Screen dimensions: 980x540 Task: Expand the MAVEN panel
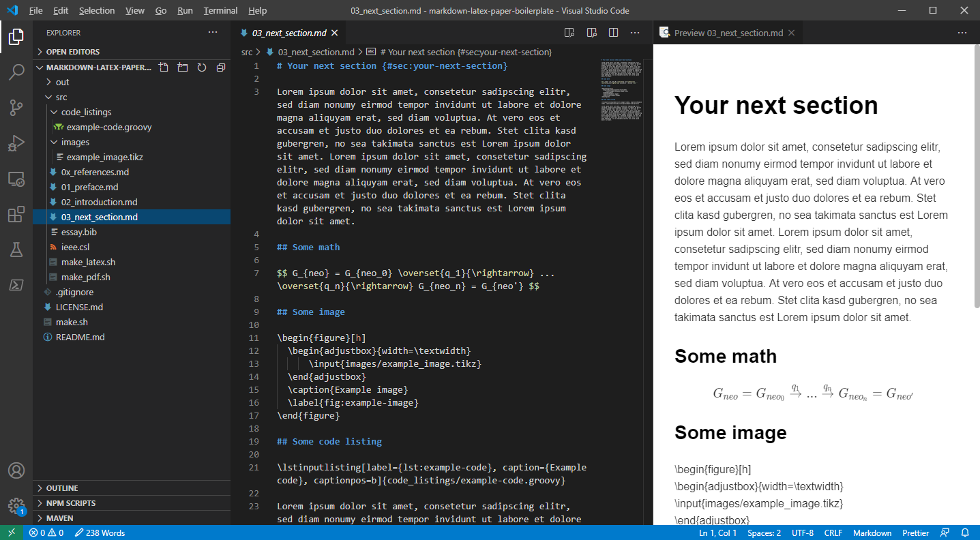click(132, 518)
